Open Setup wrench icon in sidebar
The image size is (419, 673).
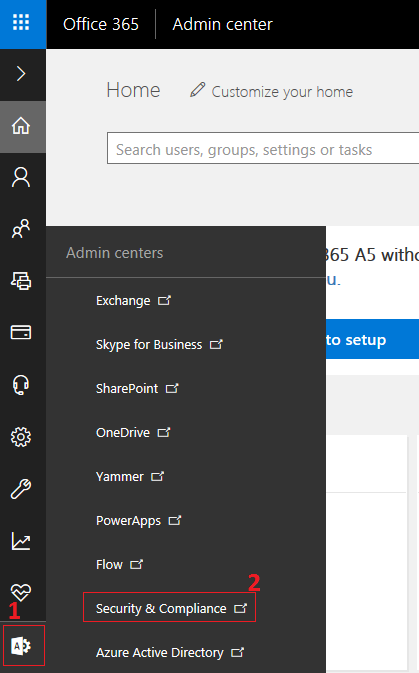[x=21, y=489]
